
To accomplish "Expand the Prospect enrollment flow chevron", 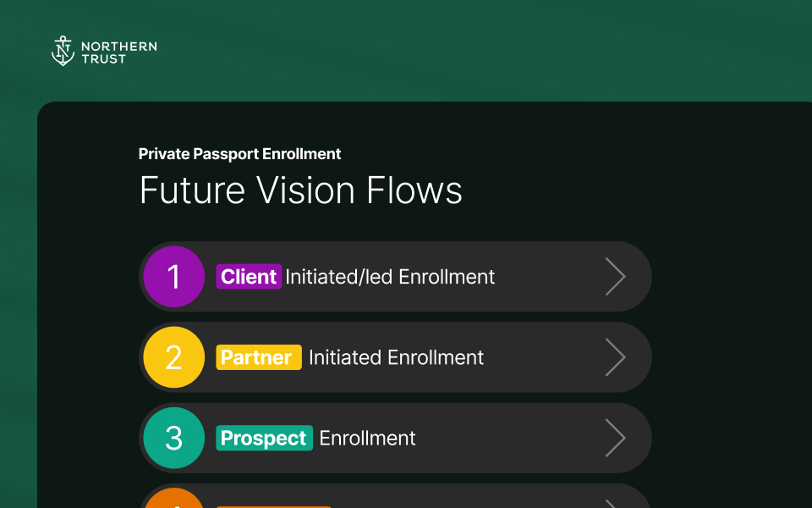I will (615, 438).
